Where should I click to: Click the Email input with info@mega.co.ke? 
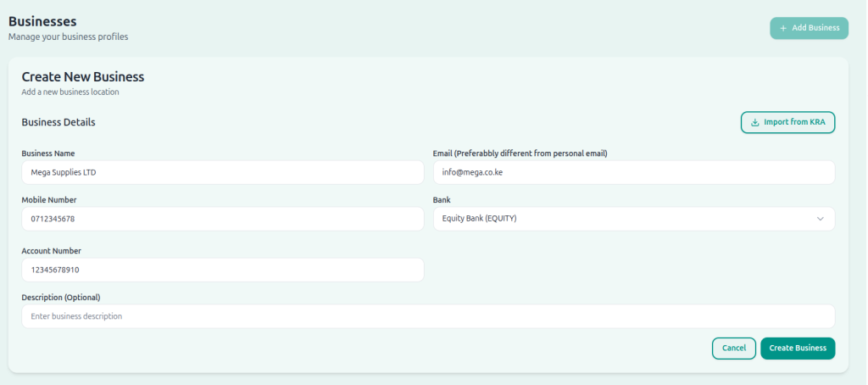634,172
